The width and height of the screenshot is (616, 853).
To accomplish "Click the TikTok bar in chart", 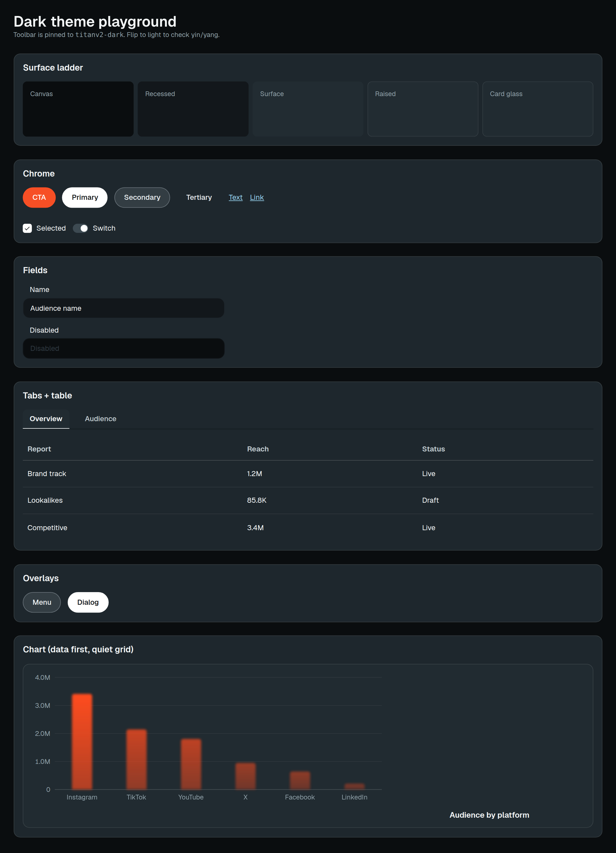I will (x=136, y=759).
